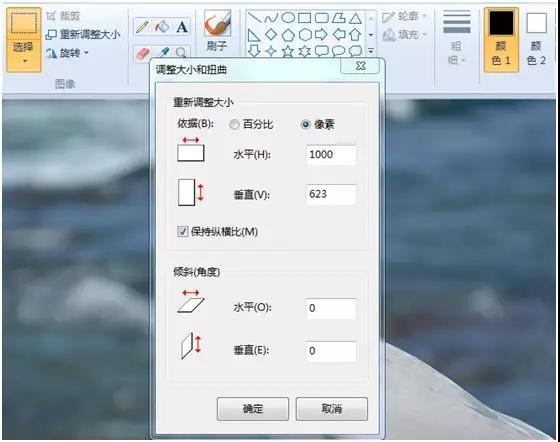The height and width of the screenshot is (442, 560).
Task: Pick the Right triangle shape
Action: click(x=254, y=35)
